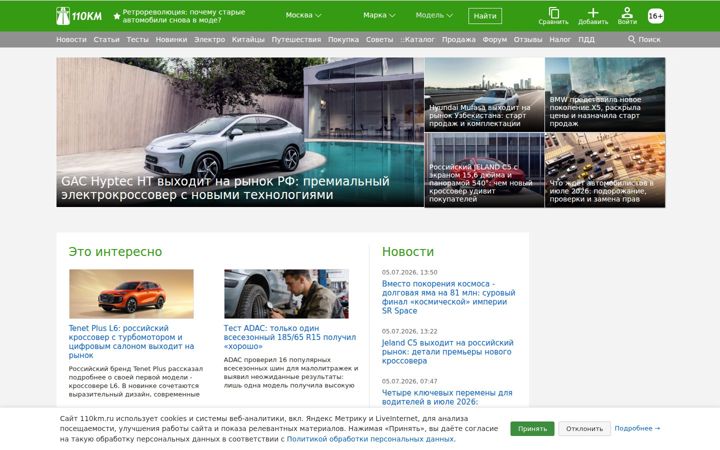Click the search magnifier icon (Поиск)
Image resolution: width=720 pixels, height=450 pixels.
tap(632, 39)
